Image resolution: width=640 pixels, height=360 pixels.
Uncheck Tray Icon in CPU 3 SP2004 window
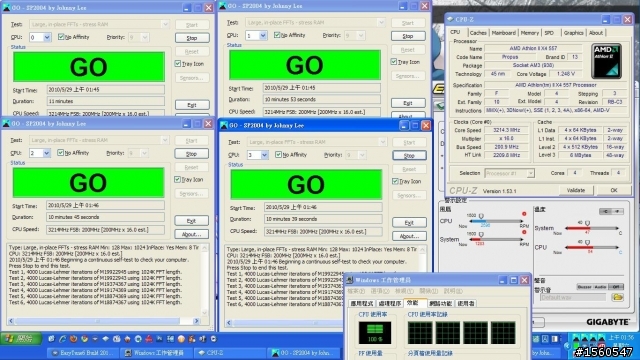tap(395, 181)
